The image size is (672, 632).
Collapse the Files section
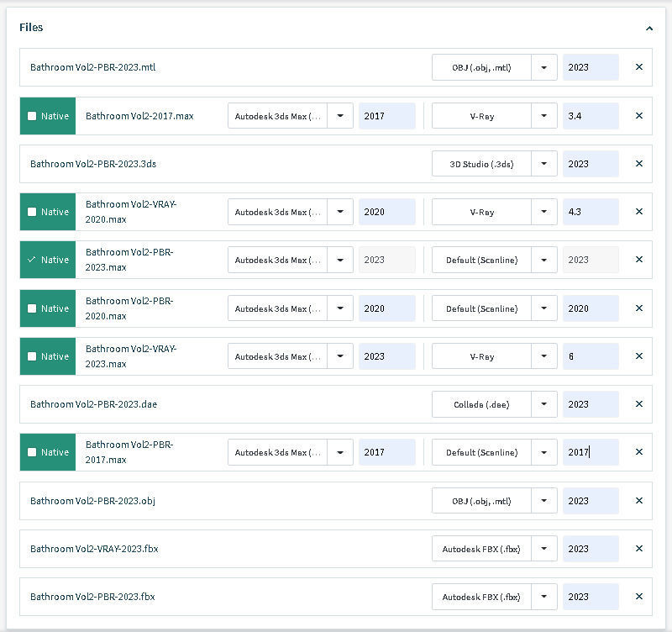click(648, 28)
